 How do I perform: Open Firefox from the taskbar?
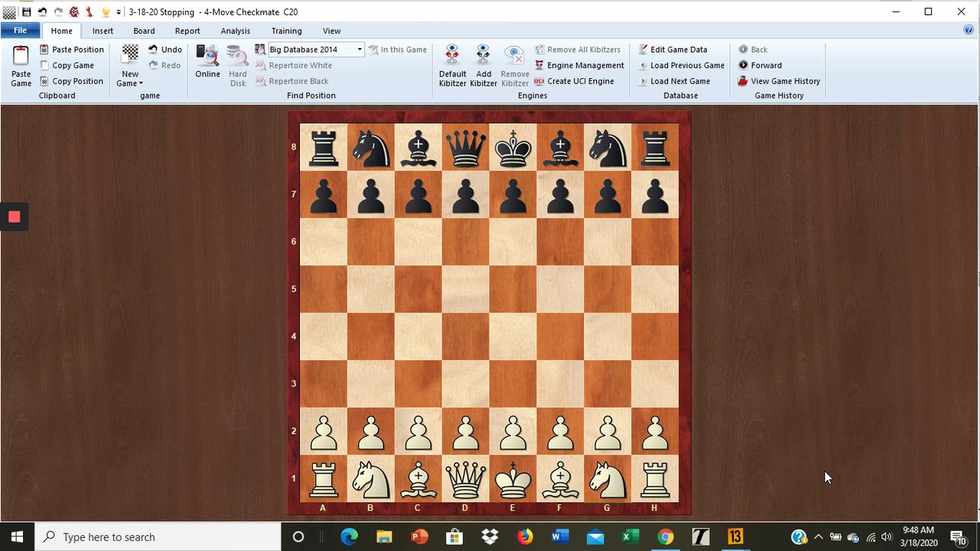(525, 536)
